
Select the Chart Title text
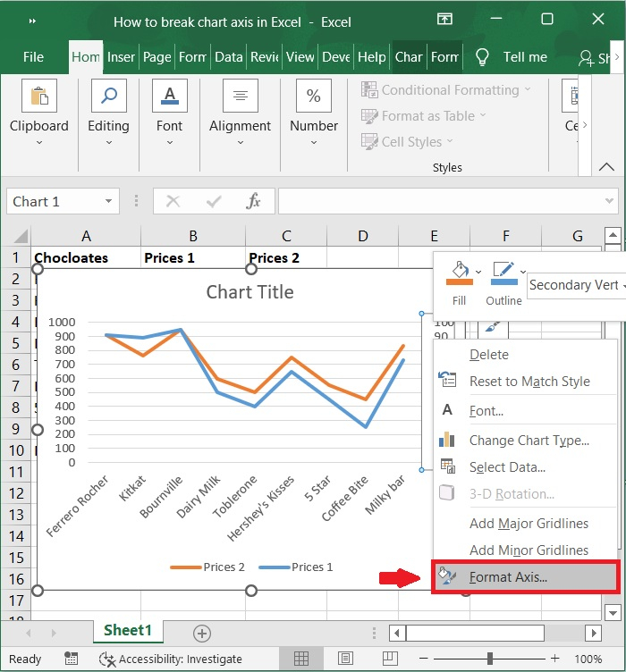(x=250, y=292)
